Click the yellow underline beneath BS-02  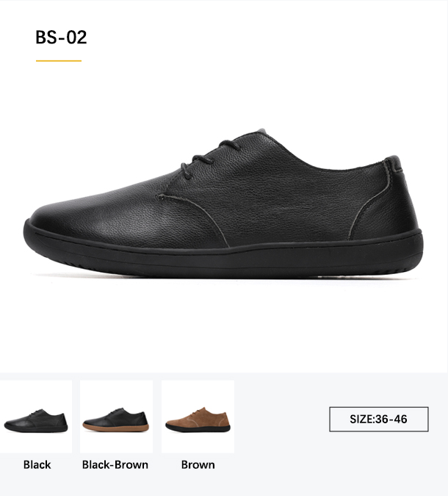pyautogui.click(x=59, y=61)
